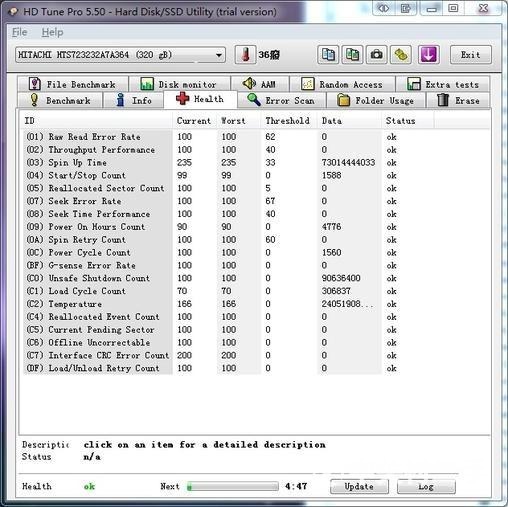Click the purple down-arrow minimize to tray icon

pyautogui.click(x=428, y=55)
